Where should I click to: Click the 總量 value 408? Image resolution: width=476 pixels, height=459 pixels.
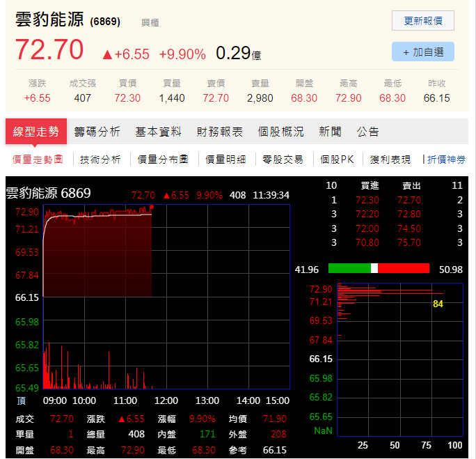click(x=136, y=434)
